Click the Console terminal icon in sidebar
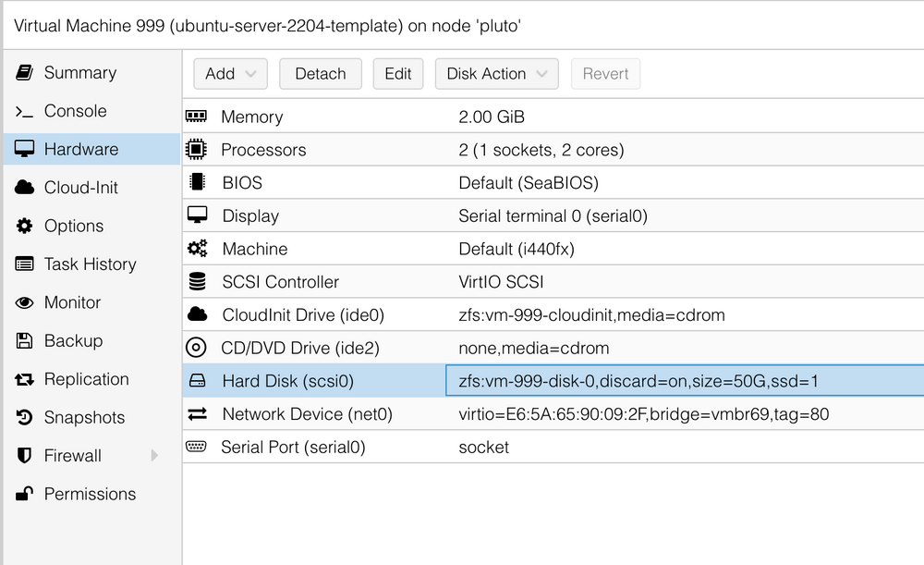 pyautogui.click(x=26, y=111)
